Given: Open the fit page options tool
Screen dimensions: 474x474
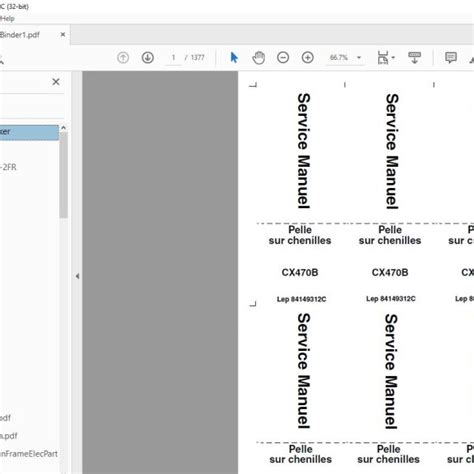Looking at the screenshot, I should tap(383, 58).
